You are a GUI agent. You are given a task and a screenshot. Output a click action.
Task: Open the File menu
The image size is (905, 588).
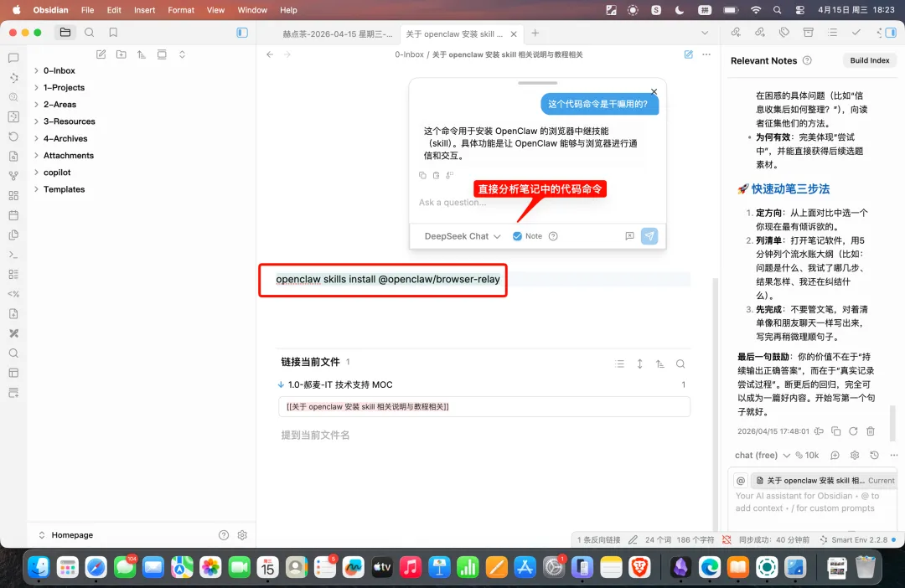pyautogui.click(x=88, y=10)
